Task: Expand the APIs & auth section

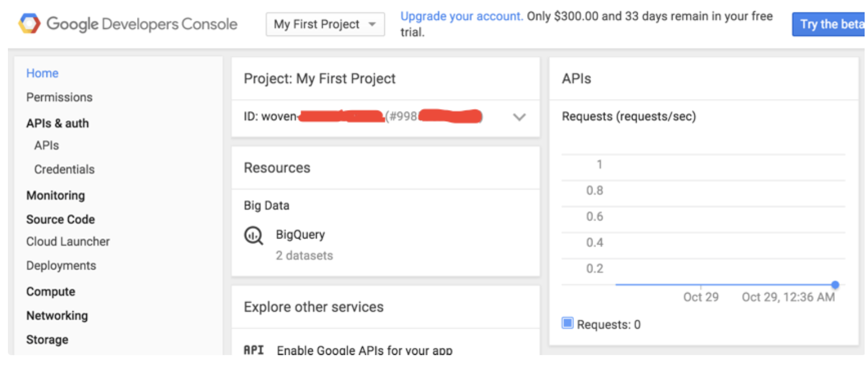Action: point(57,123)
